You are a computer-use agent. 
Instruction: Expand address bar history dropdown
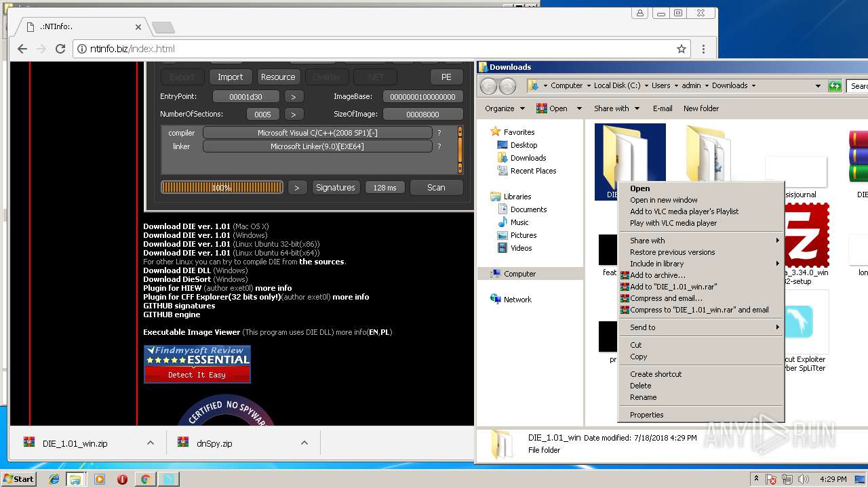818,86
